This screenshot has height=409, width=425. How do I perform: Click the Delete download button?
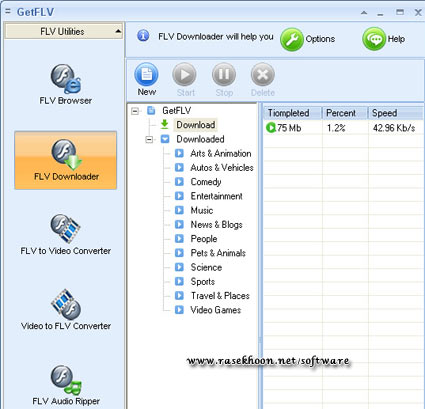(263, 80)
